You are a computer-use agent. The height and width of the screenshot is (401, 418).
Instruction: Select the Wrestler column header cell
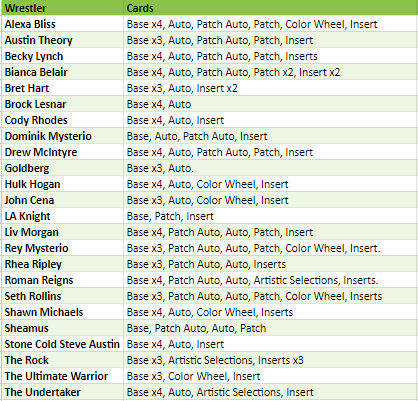coord(62,8)
